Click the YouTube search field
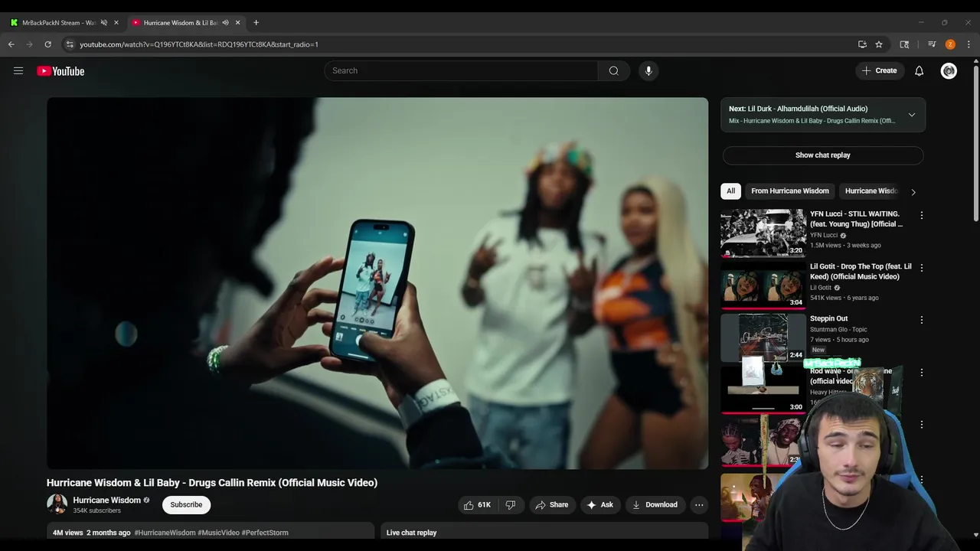 [461, 70]
